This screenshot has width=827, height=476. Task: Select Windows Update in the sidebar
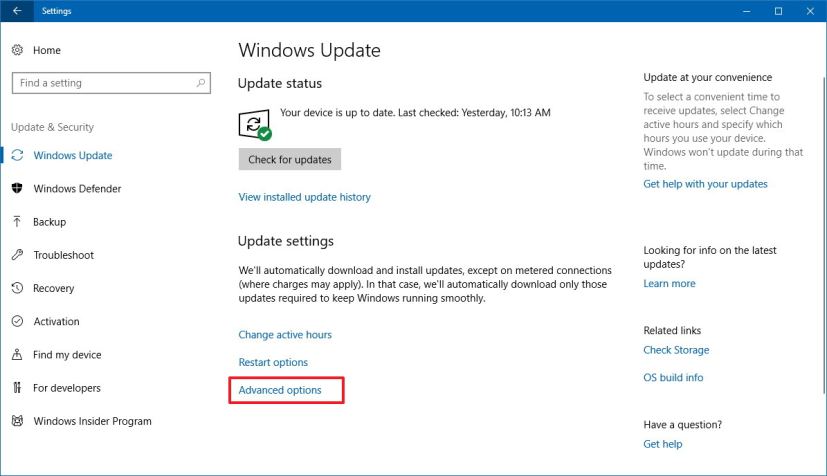pyautogui.click(x=73, y=155)
